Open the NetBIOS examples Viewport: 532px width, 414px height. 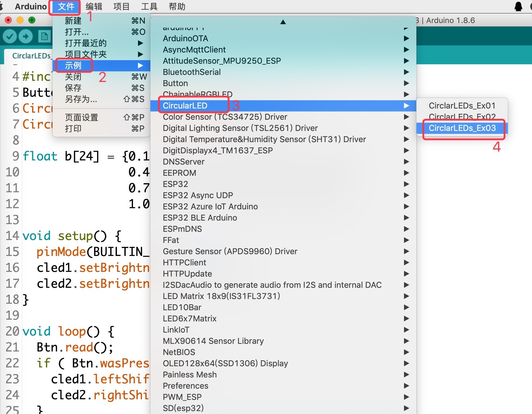(x=283, y=352)
